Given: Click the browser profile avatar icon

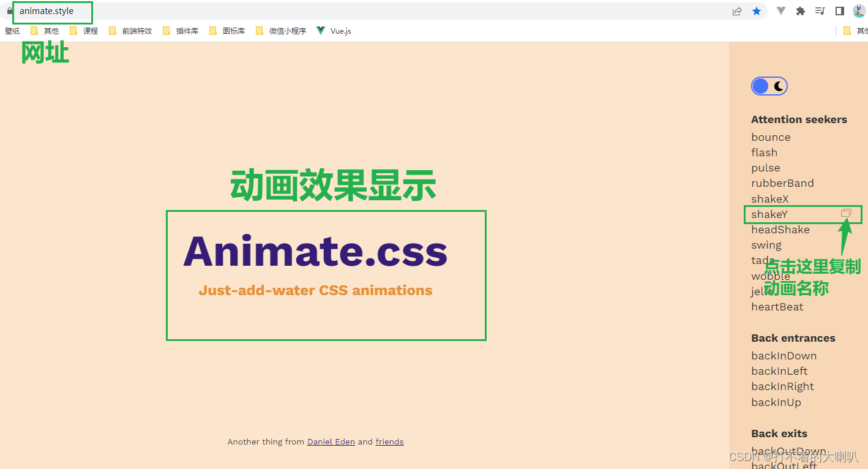Looking at the screenshot, I should coord(858,11).
